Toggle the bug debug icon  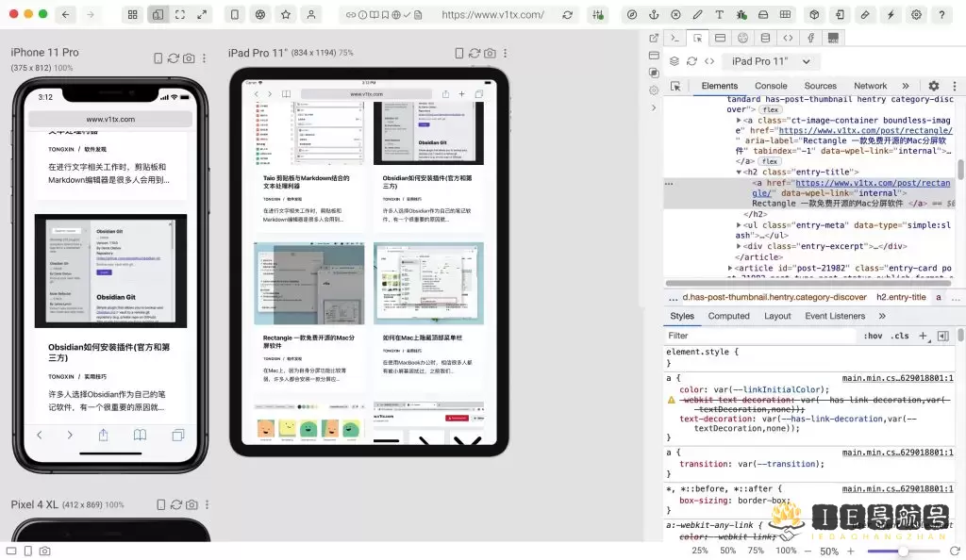coord(741,15)
